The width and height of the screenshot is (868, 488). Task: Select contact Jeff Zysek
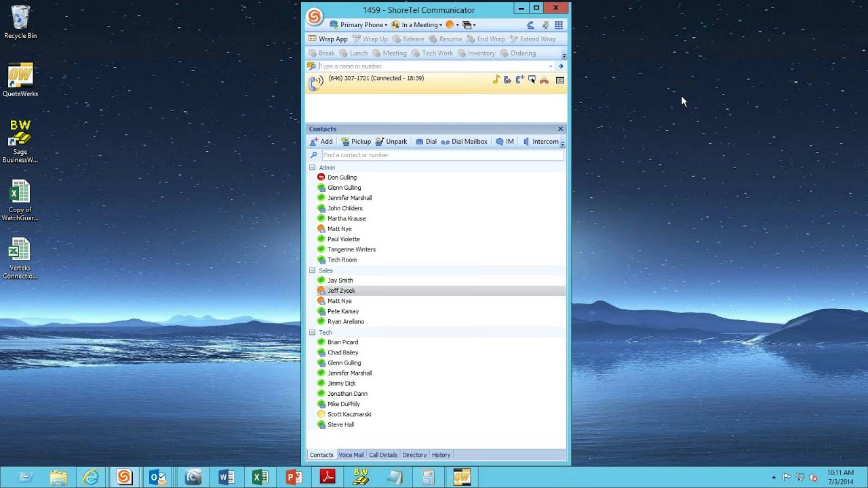pyautogui.click(x=341, y=291)
